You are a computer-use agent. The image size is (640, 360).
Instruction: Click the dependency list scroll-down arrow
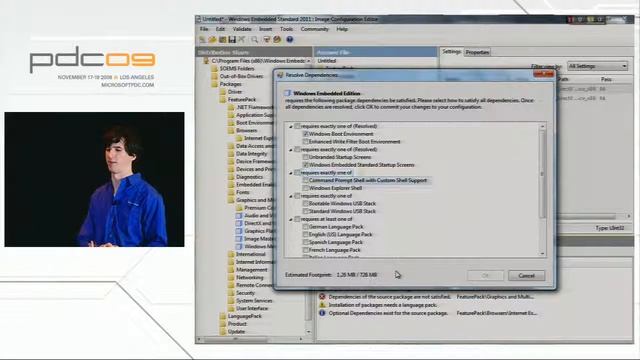(542, 253)
